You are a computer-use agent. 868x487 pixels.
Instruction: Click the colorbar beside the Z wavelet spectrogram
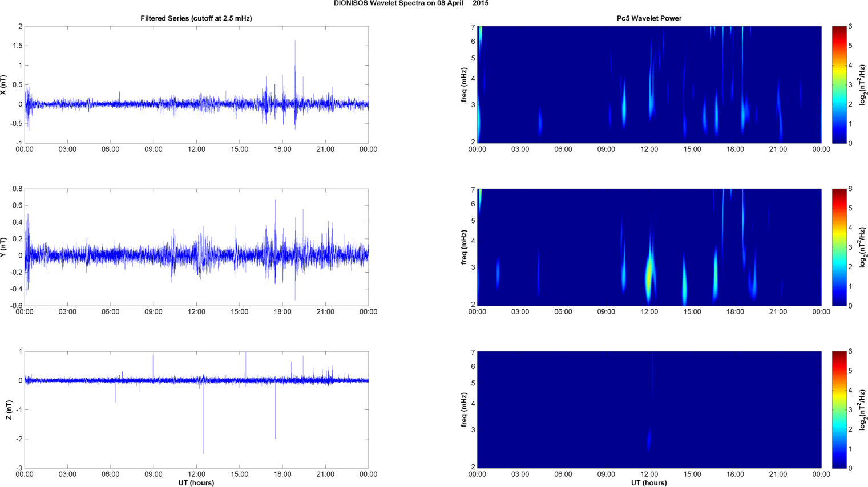839,409
